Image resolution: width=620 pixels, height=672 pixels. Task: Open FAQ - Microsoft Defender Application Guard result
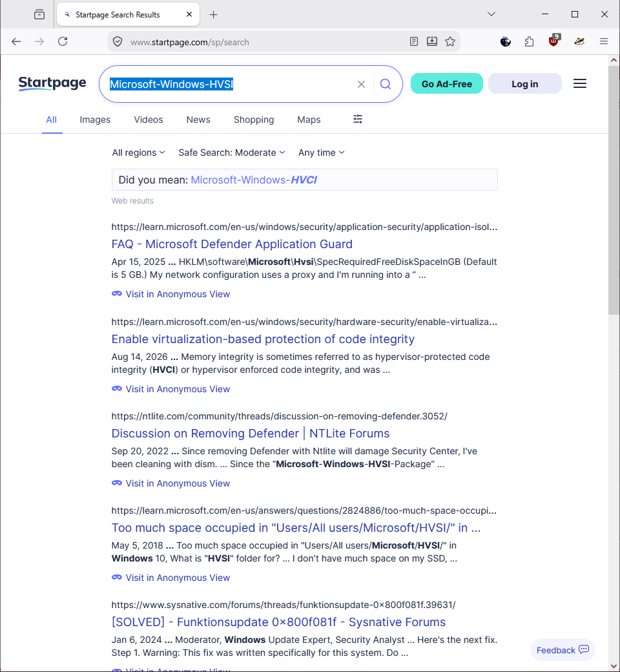(232, 244)
